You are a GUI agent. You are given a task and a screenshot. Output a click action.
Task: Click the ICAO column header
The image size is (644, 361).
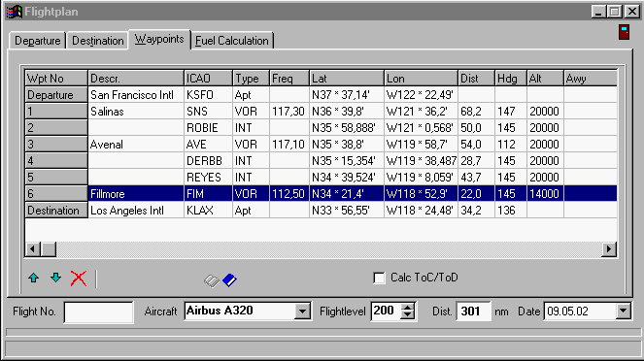pyautogui.click(x=208, y=78)
